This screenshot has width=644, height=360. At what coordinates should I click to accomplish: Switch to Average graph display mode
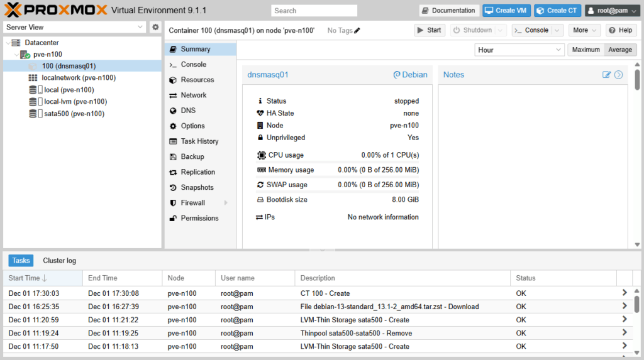click(620, 50)
